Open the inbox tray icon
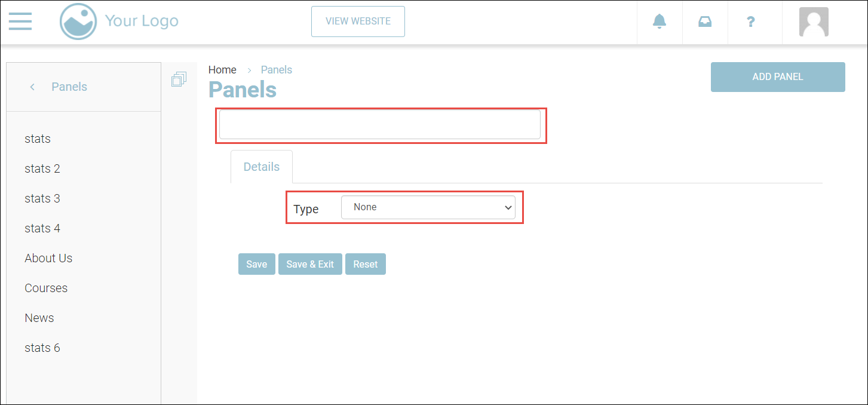This screenshot has width=868, height=405. point(705,22)
